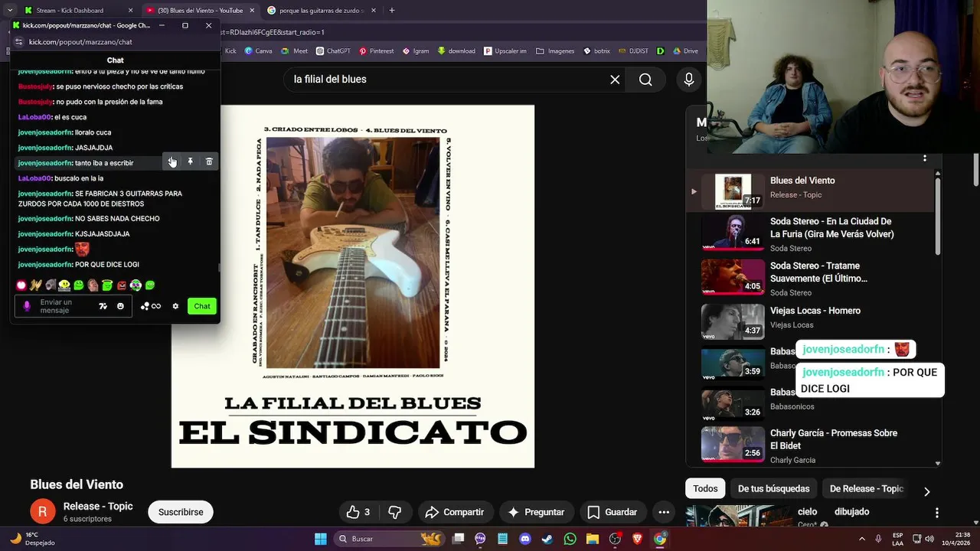The image size is (980, 551).
Task: Open WhatsApp from the taskbar
Action: click(570, 539)
